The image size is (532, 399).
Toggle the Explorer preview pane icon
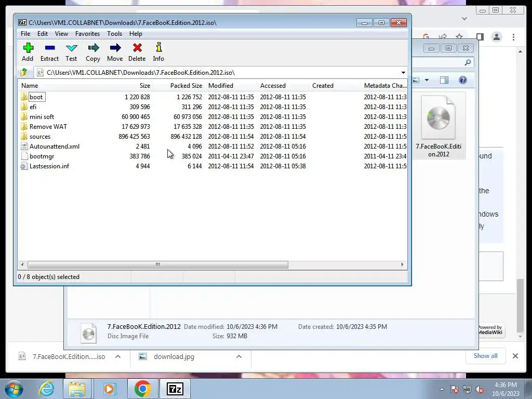tap(444, 80)
